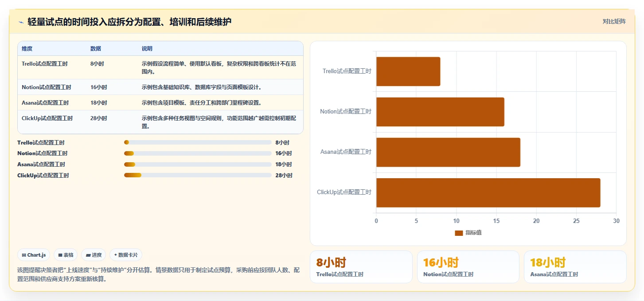Click the 指标值 legend text
Viewport: 644px width, 301px height.
pyautogui.click(x=473, y=233)
